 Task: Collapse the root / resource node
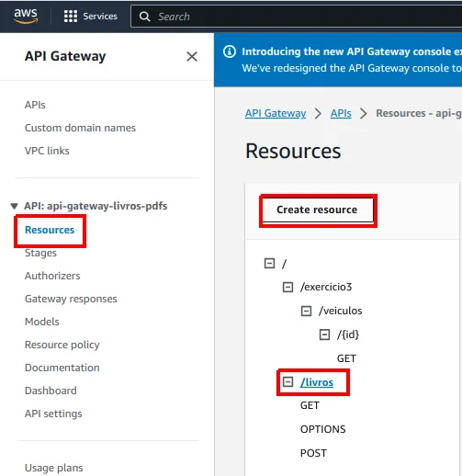click(269, 263)
